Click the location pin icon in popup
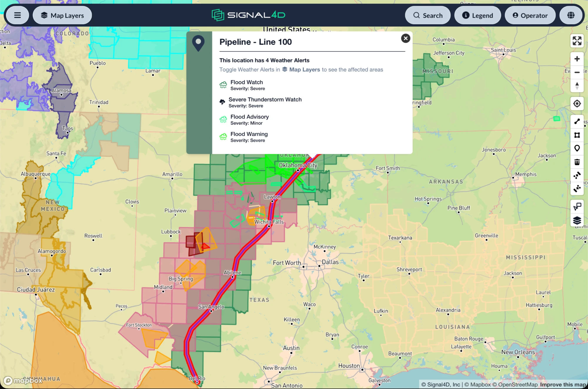Image resolution: width=588 pixels, height=389 pixels. coord(198,43)
